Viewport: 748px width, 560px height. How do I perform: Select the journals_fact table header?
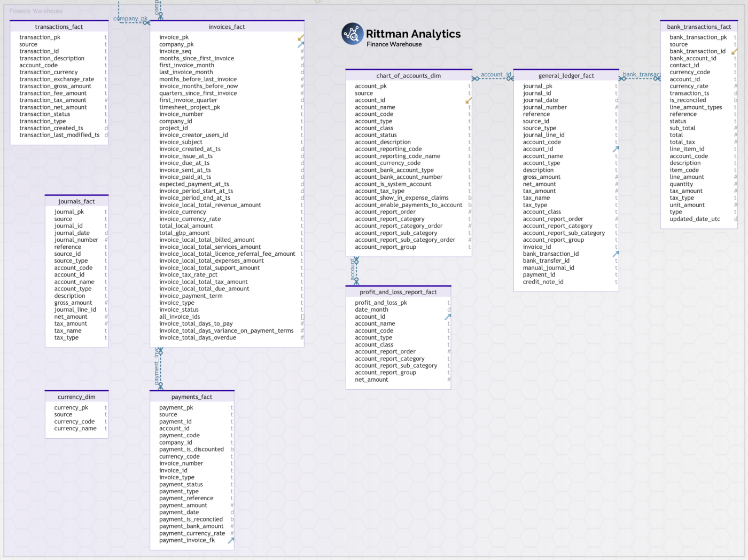point(76,201)
